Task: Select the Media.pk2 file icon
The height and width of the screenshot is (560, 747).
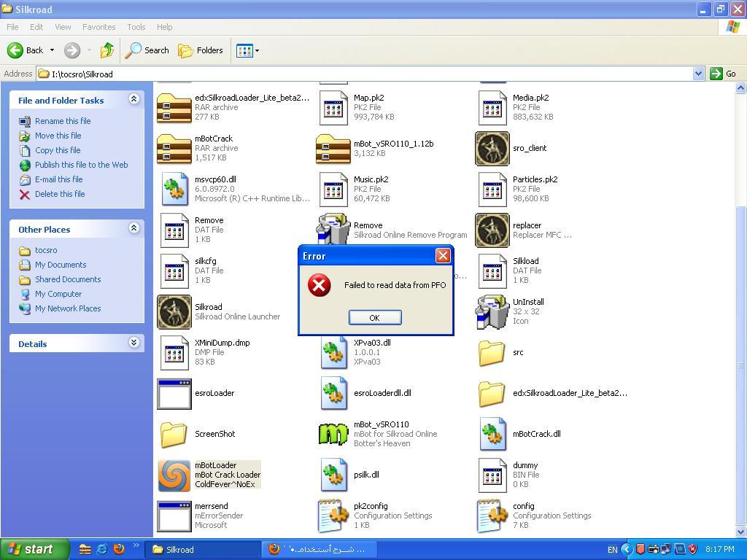Action: tap(492, 108)
